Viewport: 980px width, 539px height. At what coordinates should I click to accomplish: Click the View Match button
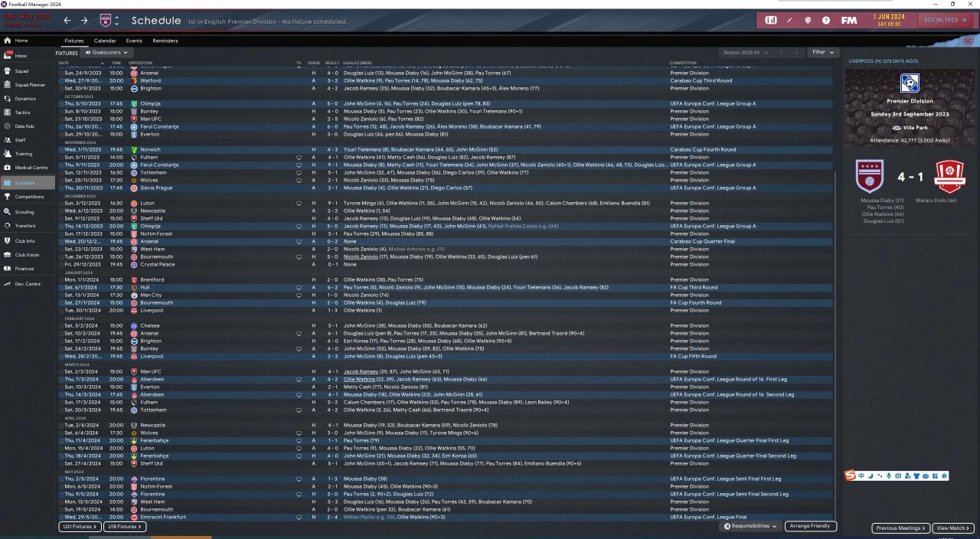click(953, 528)
